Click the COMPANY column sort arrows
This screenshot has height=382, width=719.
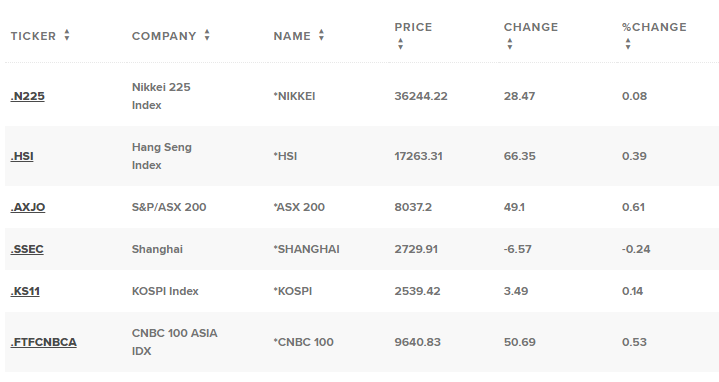pyautogui.click(x=207, y=35)
